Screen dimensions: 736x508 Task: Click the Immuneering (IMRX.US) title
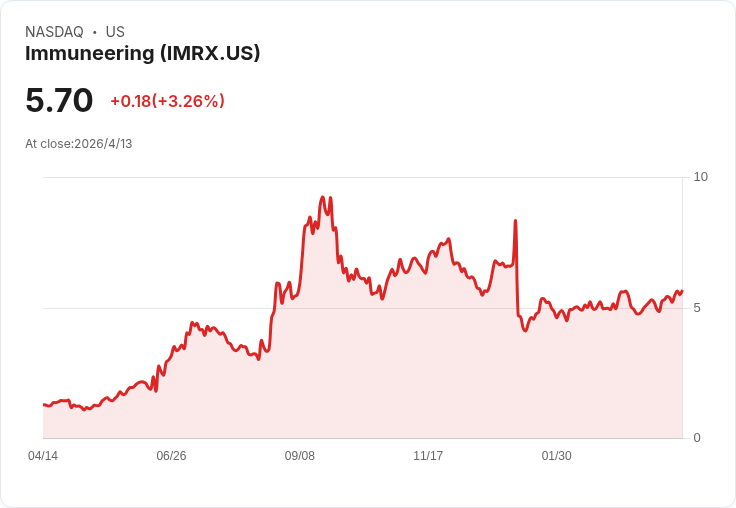tap(142, 53)
